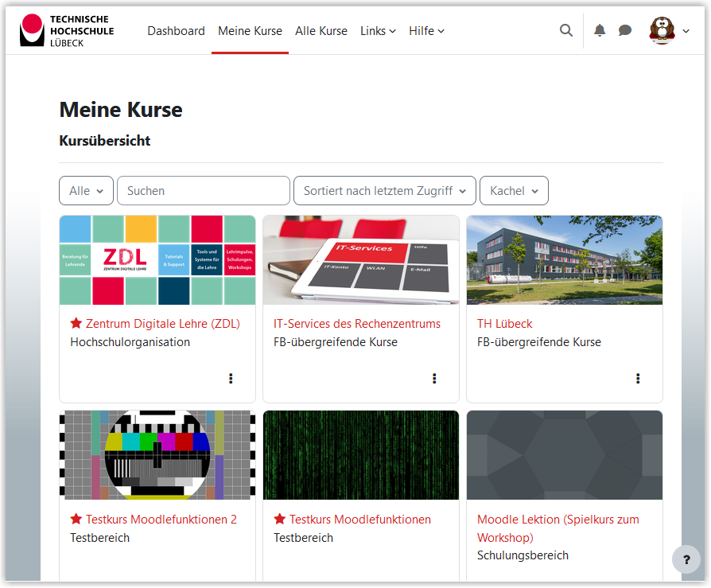
Task: Select the Meine Kurse tab
Action: (x=250, y=31)
